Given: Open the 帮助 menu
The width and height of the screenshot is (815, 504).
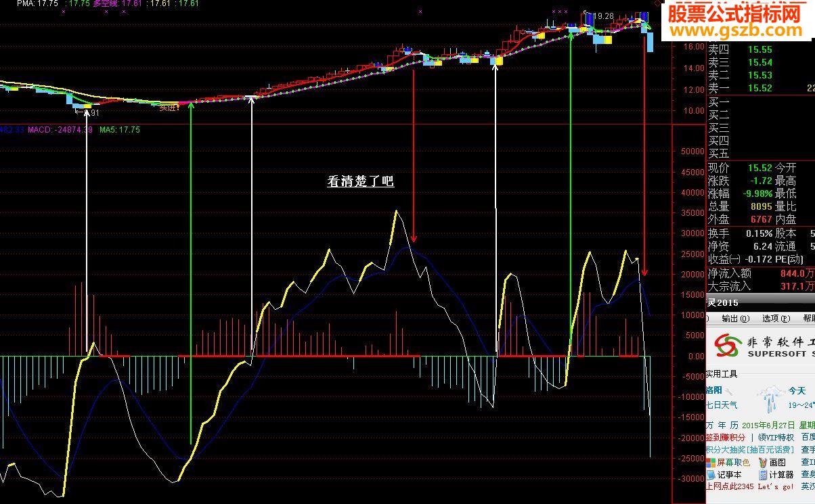Looking at the screenshot, I should click(808, 319).
